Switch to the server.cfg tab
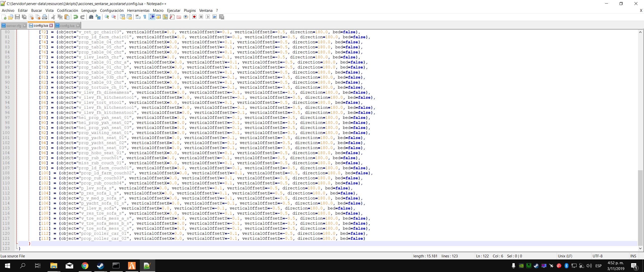This screenshot has width=644, height=272. 14,26
